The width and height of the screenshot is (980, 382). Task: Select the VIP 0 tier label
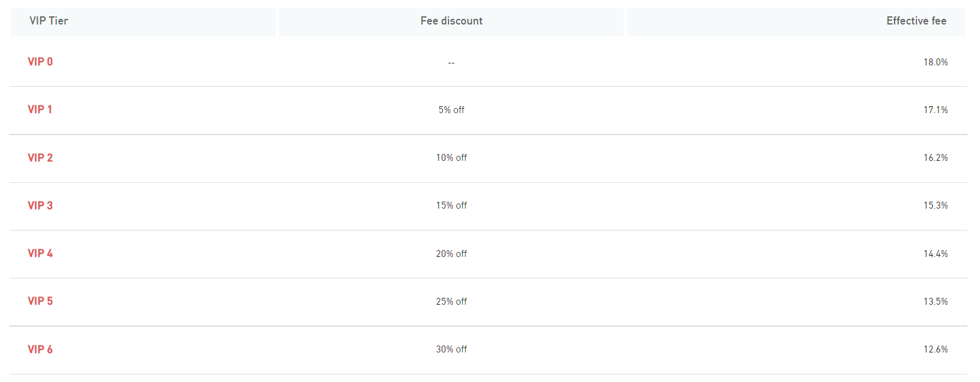(x=40, y=62)
